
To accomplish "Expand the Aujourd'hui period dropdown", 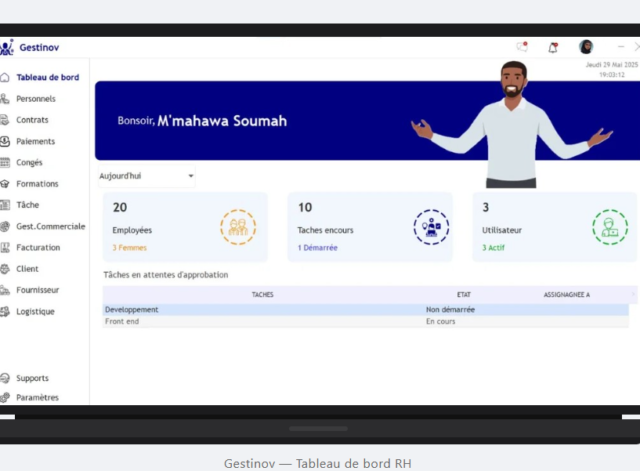I will click(147, 176).
